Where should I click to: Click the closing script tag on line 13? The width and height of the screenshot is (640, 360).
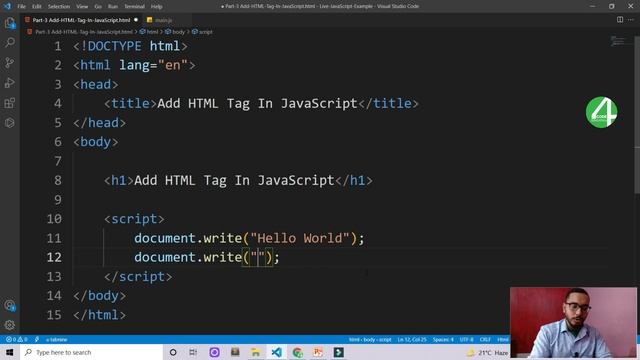(138, 276)
